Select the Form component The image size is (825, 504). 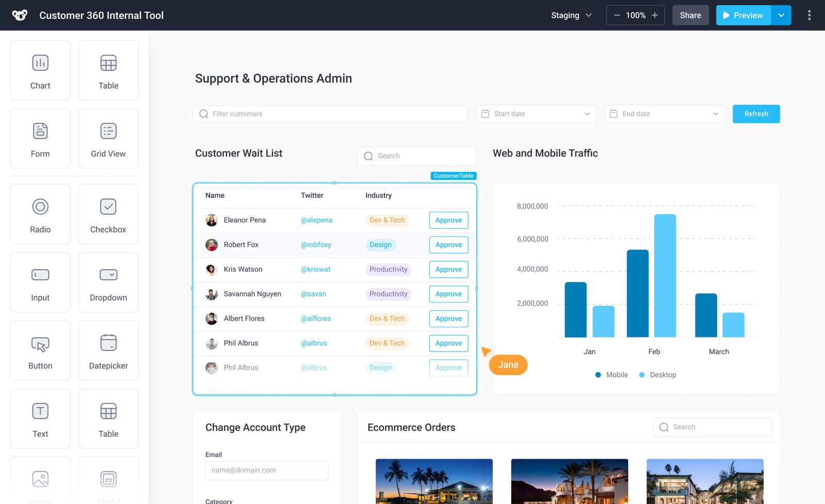point(40,138)
